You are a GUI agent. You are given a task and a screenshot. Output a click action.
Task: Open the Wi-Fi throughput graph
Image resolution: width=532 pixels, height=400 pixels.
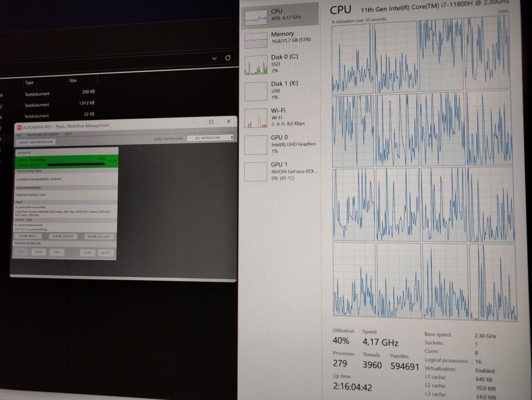[255, 118]
